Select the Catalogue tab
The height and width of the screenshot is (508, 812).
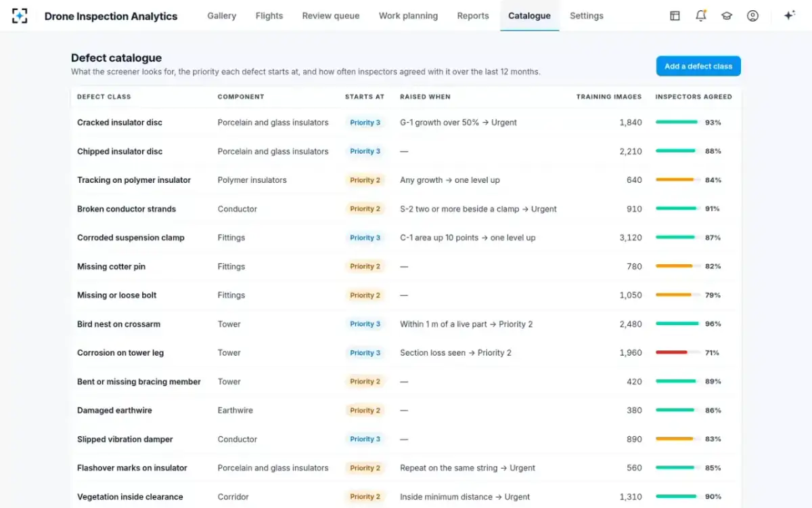pyautogui.click(x=529, y=16)
